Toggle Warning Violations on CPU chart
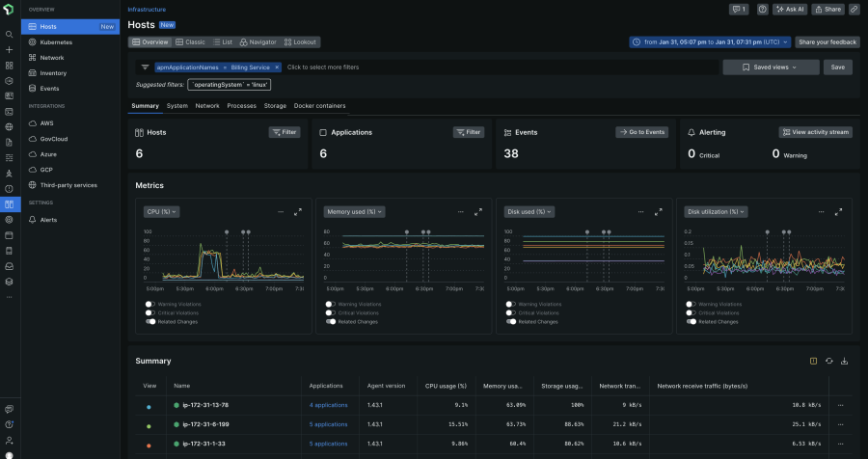 click(x=149, y=304)
